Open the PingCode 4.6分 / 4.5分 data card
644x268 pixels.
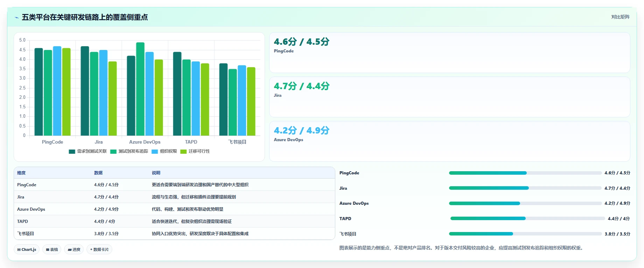pos(450,53)
